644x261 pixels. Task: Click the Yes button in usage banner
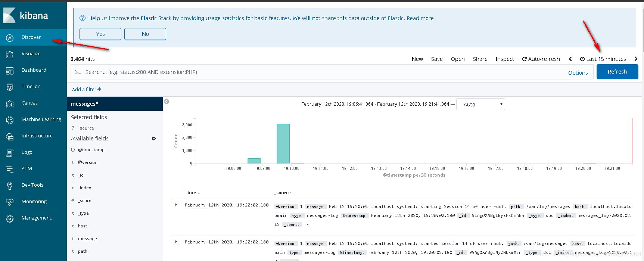tap(100, 34)
